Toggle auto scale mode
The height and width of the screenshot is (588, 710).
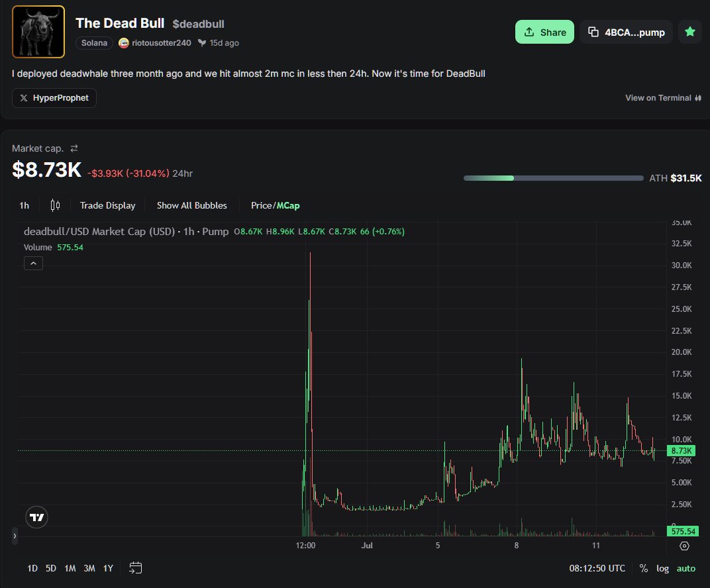tap(685, 569)
